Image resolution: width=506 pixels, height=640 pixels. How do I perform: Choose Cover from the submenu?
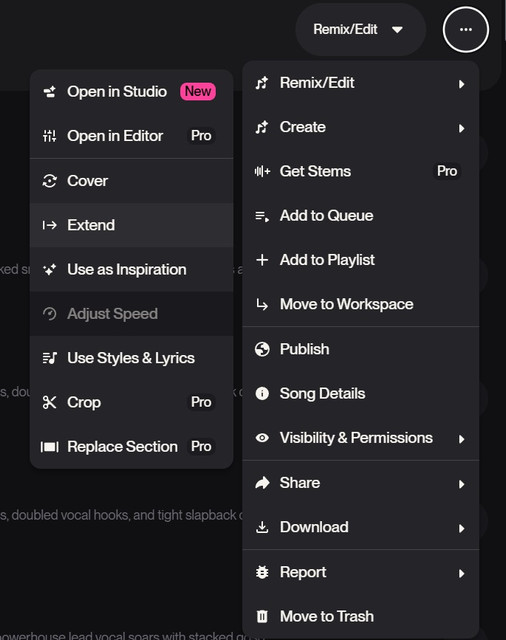point(131,181)
